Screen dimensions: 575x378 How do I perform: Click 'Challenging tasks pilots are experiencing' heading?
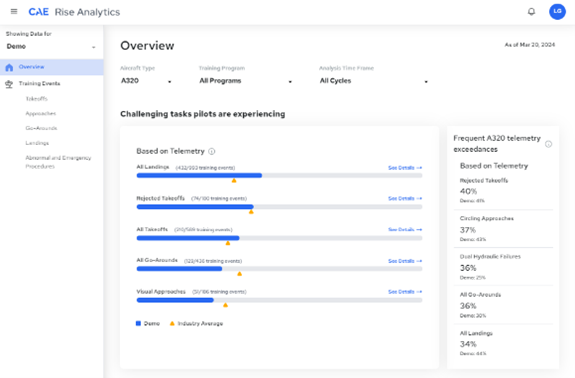[203, 114]
